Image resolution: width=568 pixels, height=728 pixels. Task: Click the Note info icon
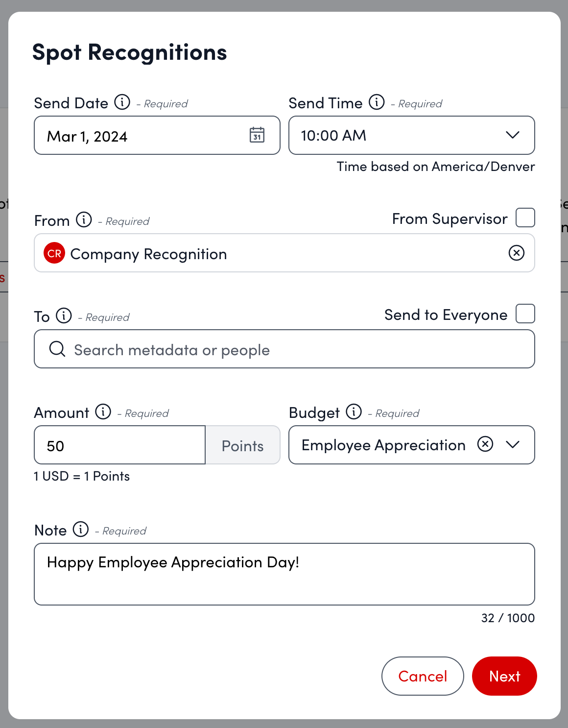click(x=81, y=530)
